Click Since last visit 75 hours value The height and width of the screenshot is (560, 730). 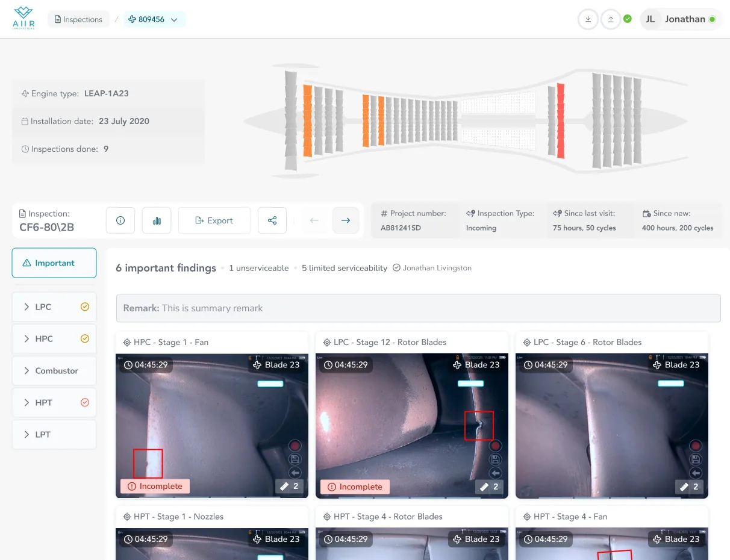pyautogui.click(x=584, y=228)
